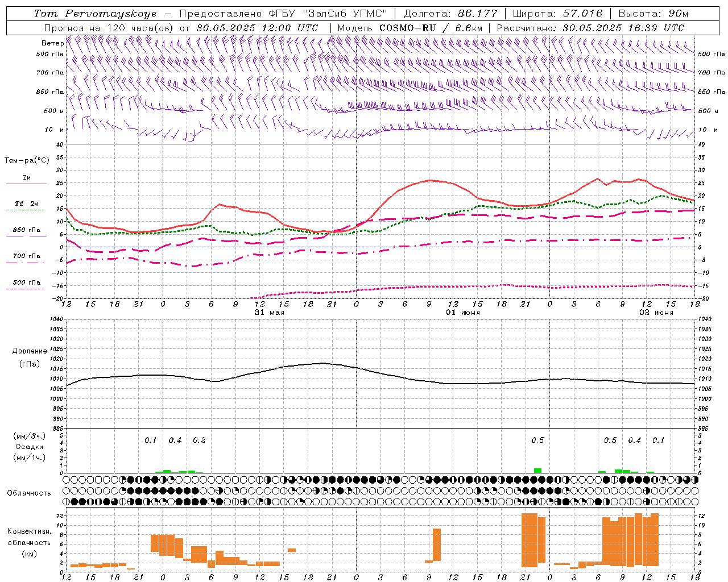Click the "Ветер" wind panel label
The height and width of the screenshot is (582, 728).
pyautogui.click(x=52, y=43)
